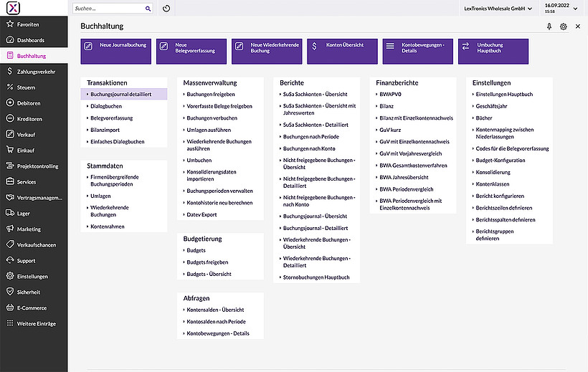Click the history clock icon in top bar

(x=166, y=9)
